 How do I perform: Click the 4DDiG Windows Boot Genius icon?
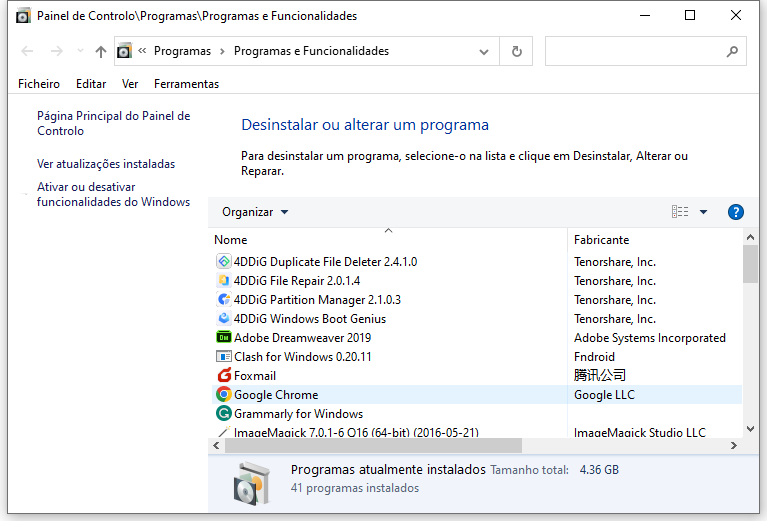pyautogui.click(x=224, y=318)
